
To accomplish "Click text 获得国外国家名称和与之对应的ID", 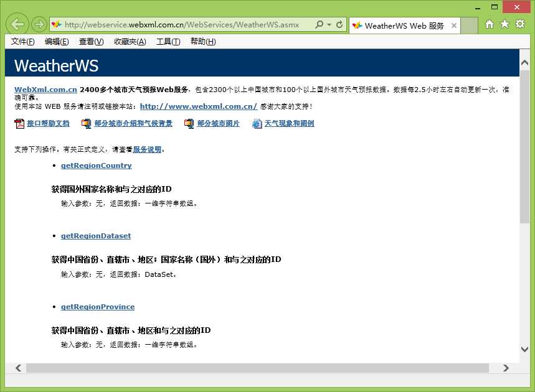I will (111, 189).
